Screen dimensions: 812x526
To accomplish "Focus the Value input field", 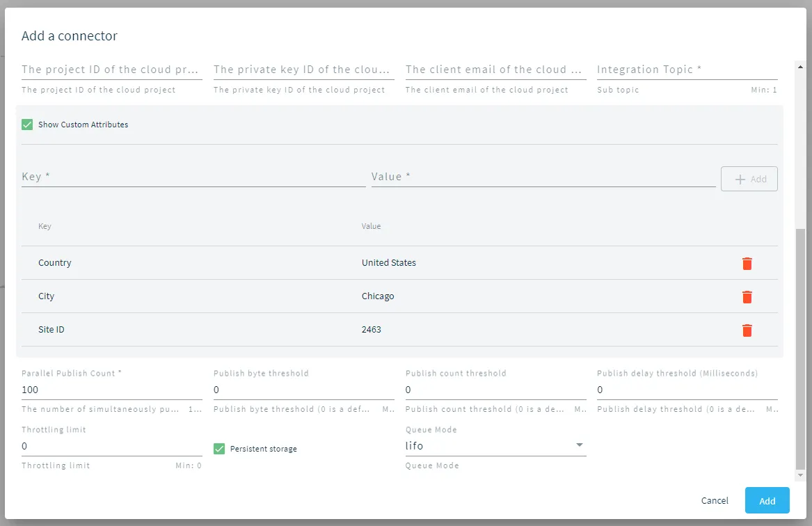I will pyautogui.click(x=543, y=177).
